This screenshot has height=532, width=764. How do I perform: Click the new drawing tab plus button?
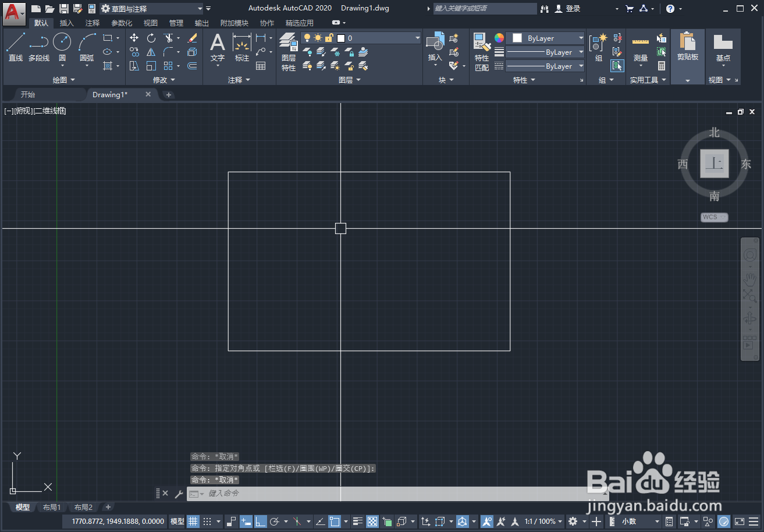coord(168,95)
